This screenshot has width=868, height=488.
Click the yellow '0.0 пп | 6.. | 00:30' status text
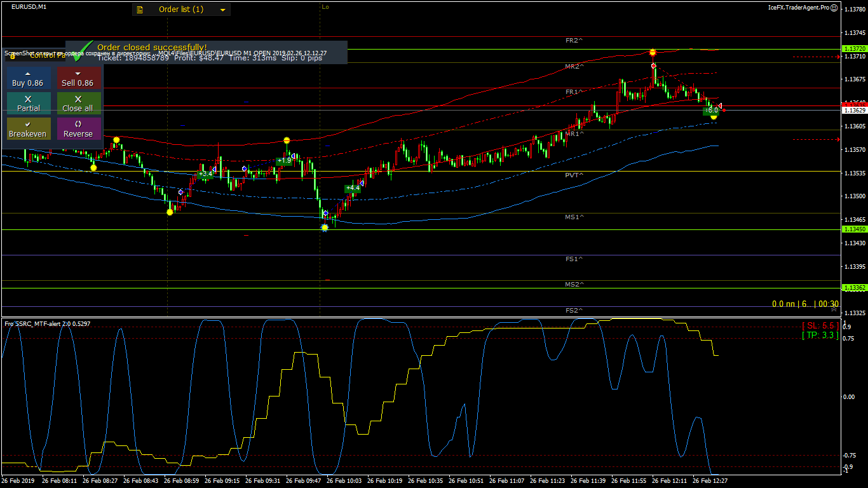point(805,304)
